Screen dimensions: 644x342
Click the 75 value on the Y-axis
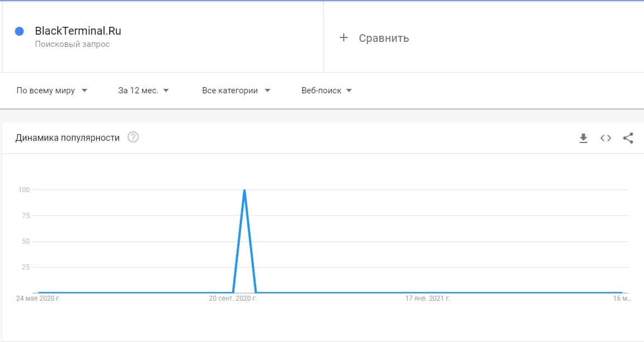tap(25, 216)
